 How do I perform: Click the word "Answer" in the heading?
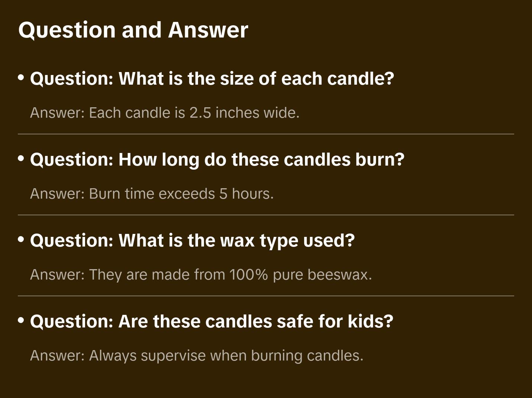click(x=208, y=30)
